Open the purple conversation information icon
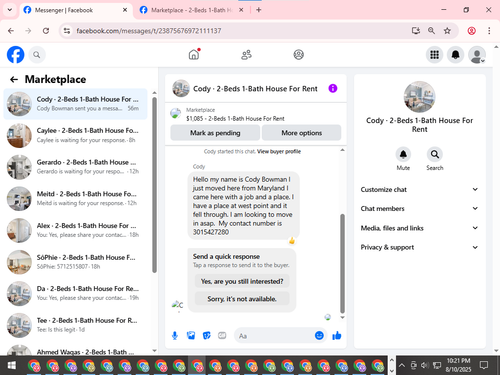 coord(333,88)
